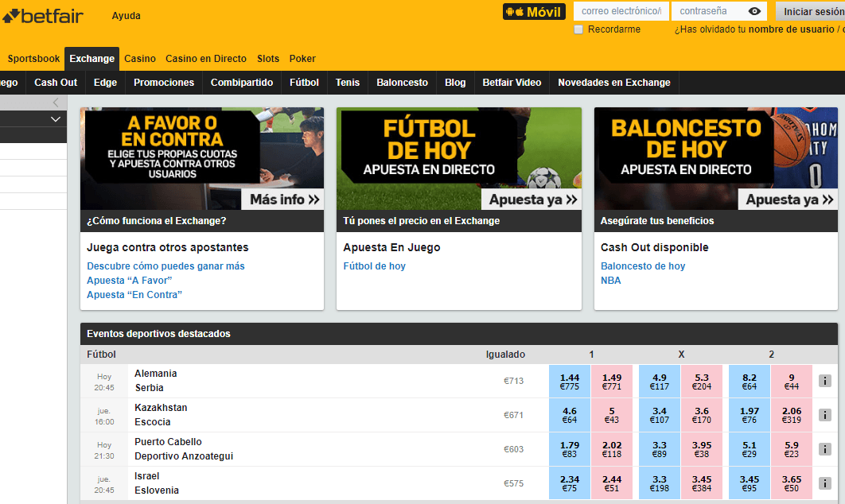This screenshot has height=504, width=845.
Task: Open Novedades en Exchange menu item
Action: pos(614,83)
